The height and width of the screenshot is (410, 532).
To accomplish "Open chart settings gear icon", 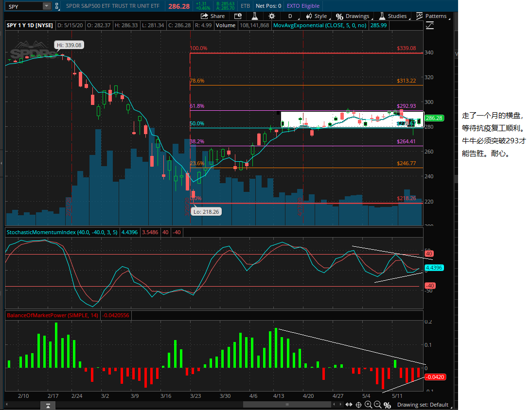I will click(x=272, y=16).
